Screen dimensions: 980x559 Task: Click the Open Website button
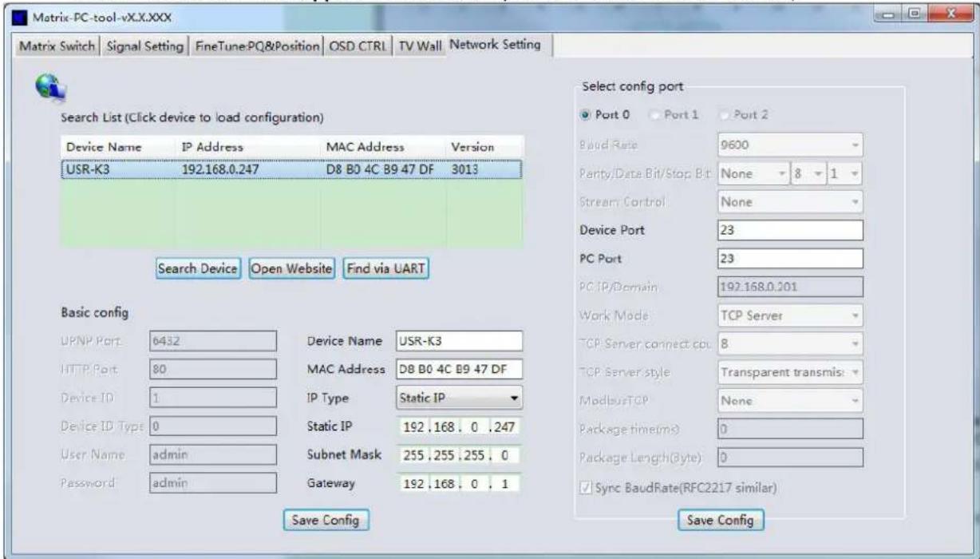click(291, 269)
